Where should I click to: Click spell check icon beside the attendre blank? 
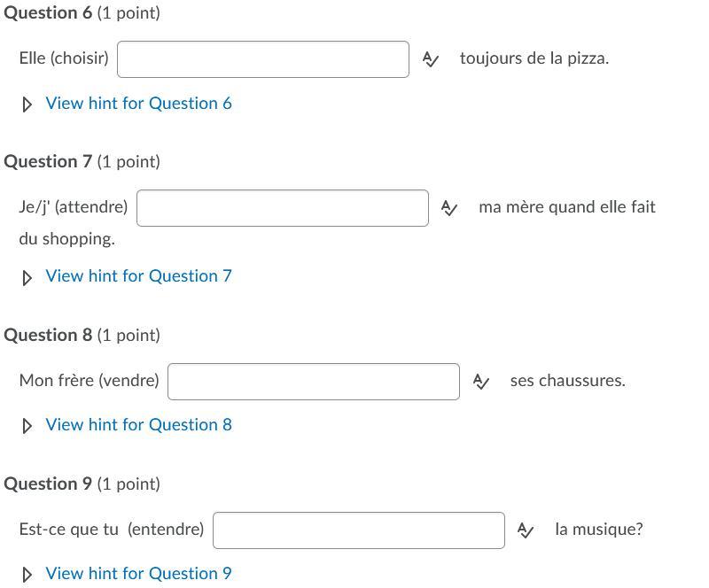point(449,208)
